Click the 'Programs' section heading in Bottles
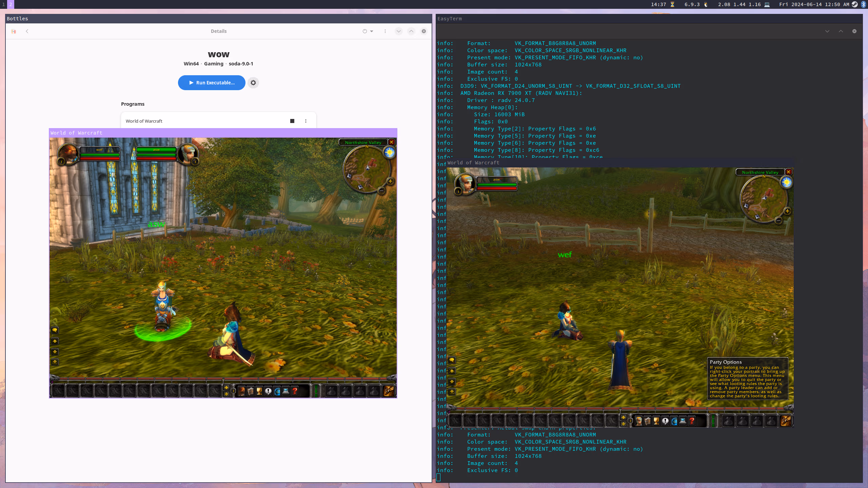This screenshot has width=868, height=488. click(133, 104)
